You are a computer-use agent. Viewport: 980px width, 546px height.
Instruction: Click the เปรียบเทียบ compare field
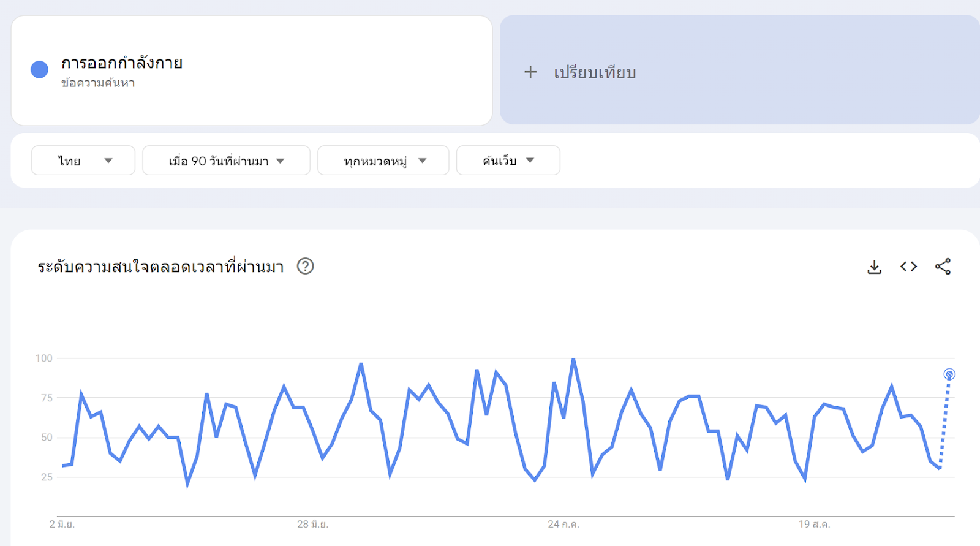(592, 72)
